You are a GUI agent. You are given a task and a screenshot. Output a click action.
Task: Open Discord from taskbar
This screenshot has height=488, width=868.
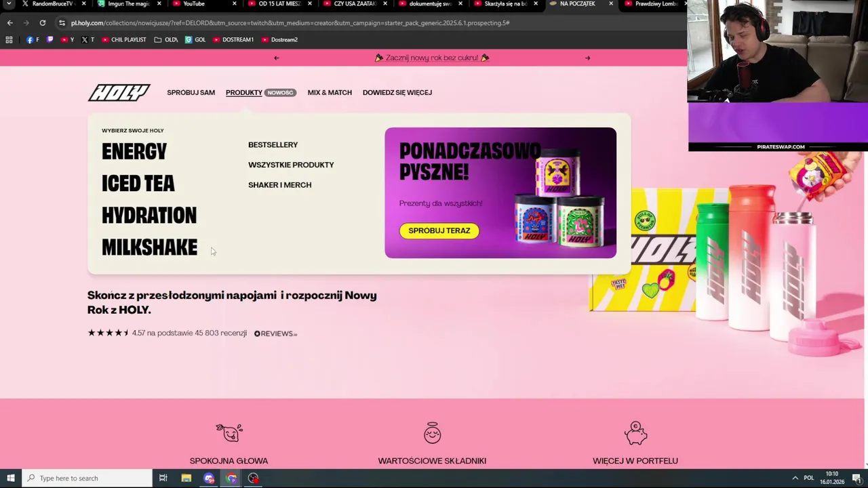point(209,478)
